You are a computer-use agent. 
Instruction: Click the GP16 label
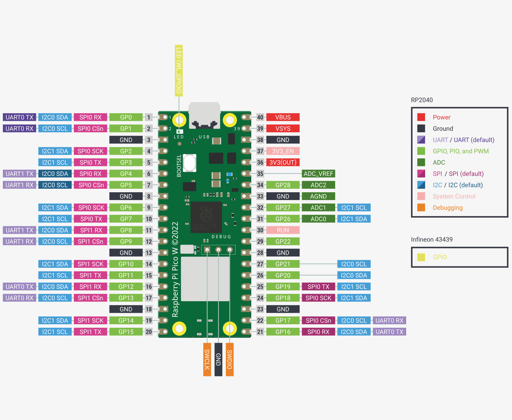pyautogui.click(x=283, y=332)
